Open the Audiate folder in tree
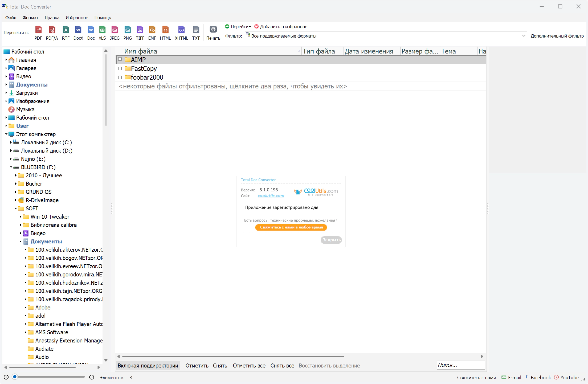The height and width of the screenshot is (384, 588). [44, 349]
